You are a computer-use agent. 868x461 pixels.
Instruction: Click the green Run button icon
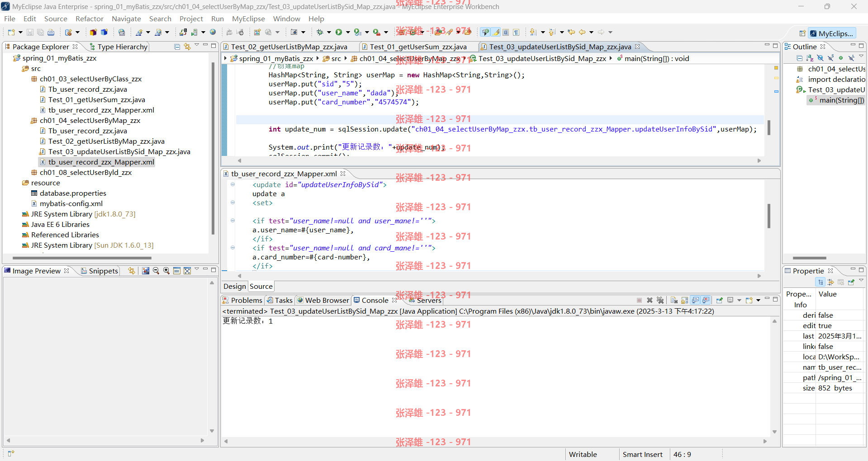point(338,32)
